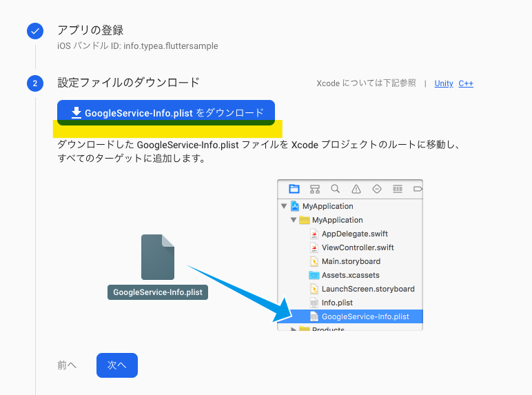Select the Xcode issue navigator warning icon
Screen dimensions: 532x395
click(x=356, y=189)
